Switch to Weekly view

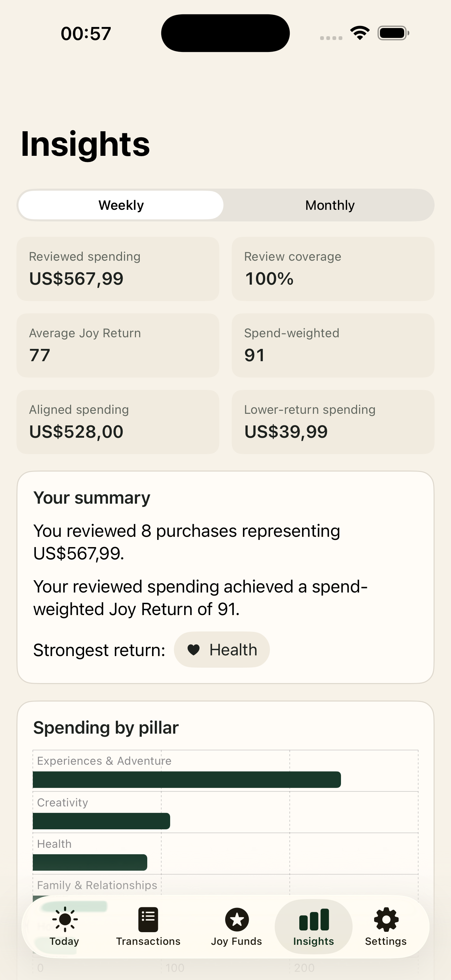121,205
